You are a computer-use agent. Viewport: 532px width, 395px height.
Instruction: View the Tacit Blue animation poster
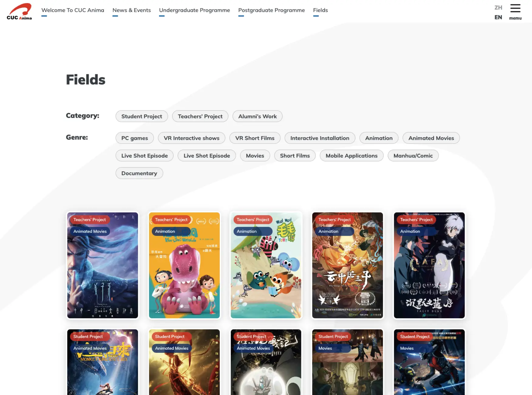pyautogui.click(x=429, y=265)
